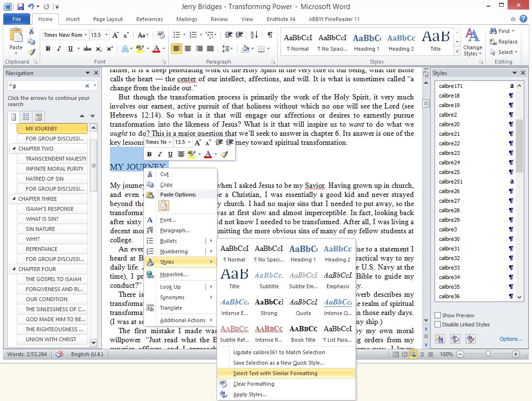Open the Find dropdown arrow in Editing group

click(513, 31)
